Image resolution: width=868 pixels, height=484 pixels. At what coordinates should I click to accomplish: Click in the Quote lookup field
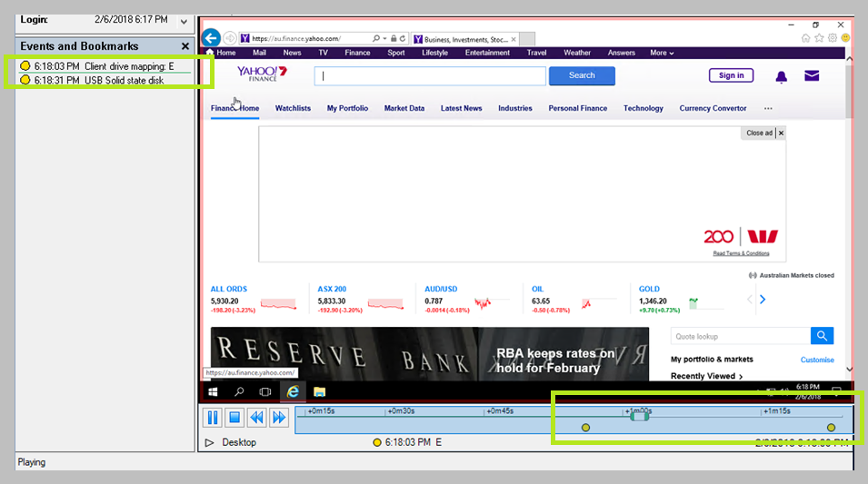click(741, 336)
